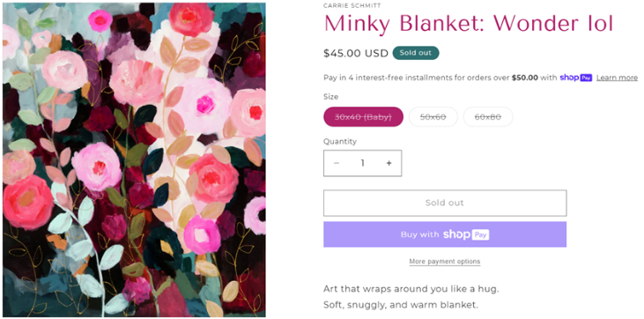
Task: Open the floral blanket product image
Action: click(134, 159)
